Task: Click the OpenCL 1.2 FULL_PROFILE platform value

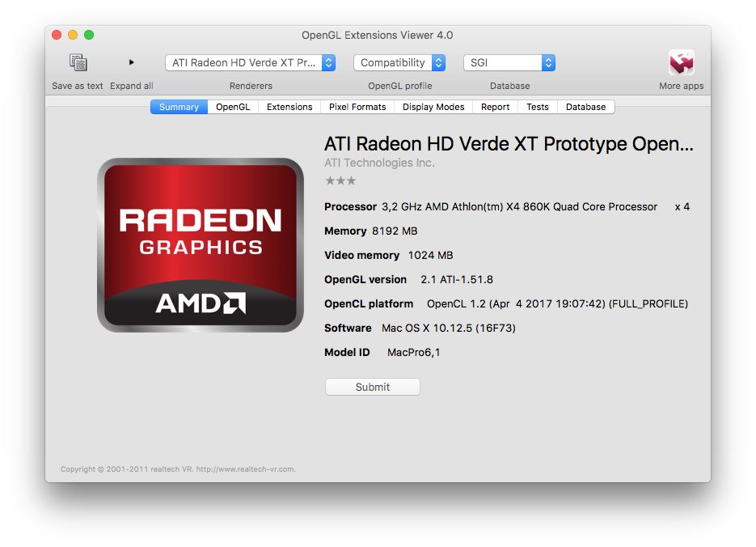Action: tap(557, 304)
